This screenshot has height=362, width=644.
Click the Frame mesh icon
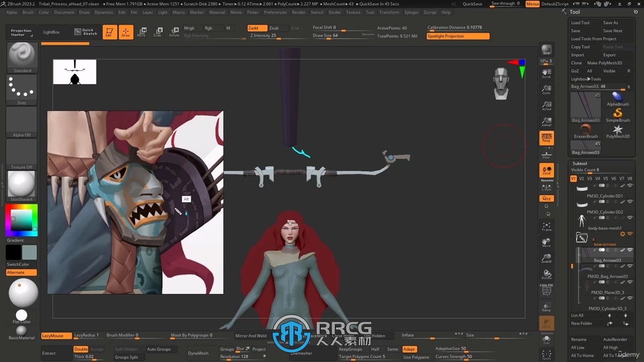pyautogui.click(x=546, y=227)
